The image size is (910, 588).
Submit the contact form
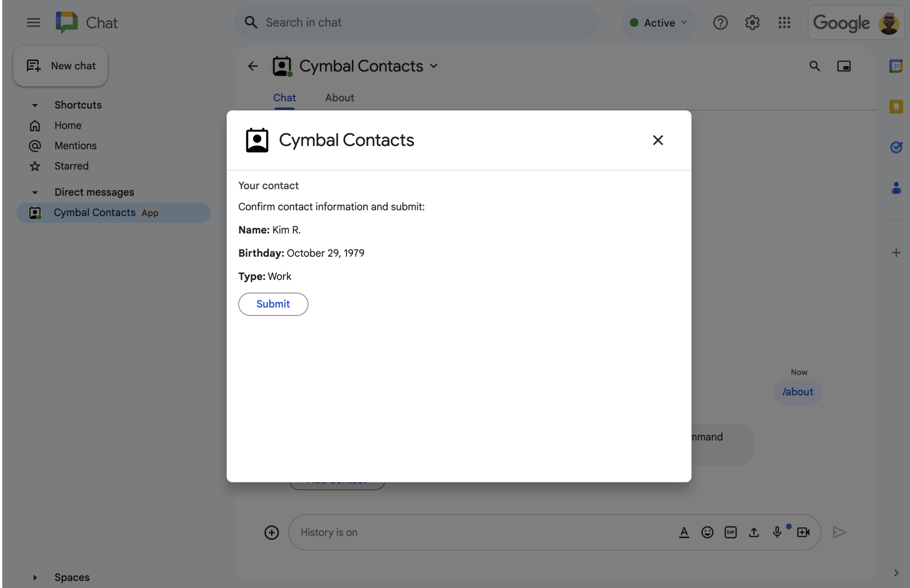(273, 304)
